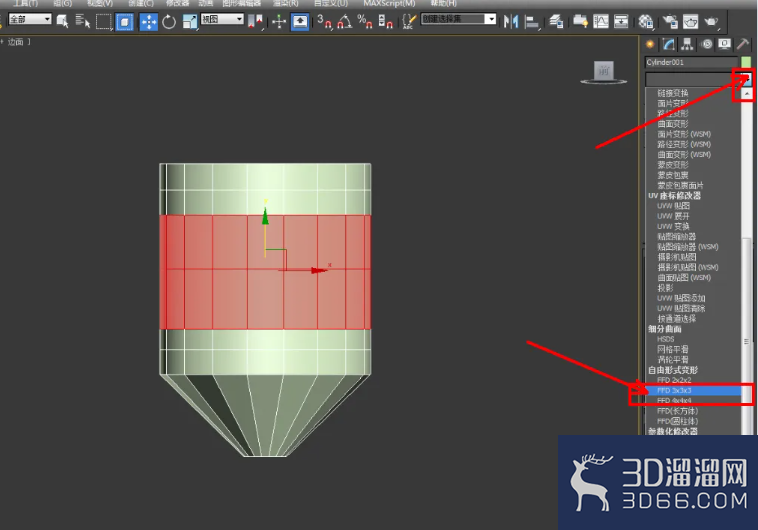Open Rendered Frame Window
Image resolution: width=758 pixels, height=530 pixels.
(690, 21)
